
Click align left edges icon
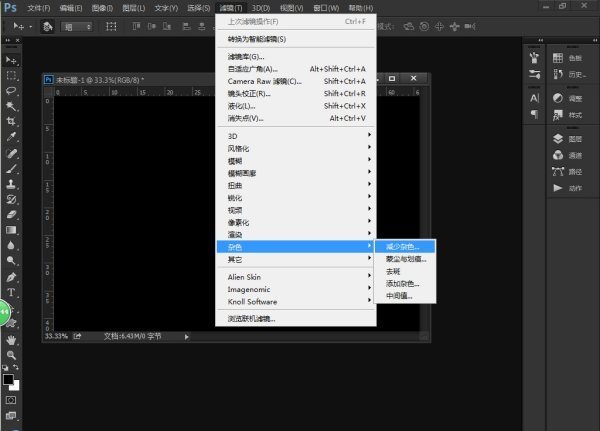[x=186, y=26]
